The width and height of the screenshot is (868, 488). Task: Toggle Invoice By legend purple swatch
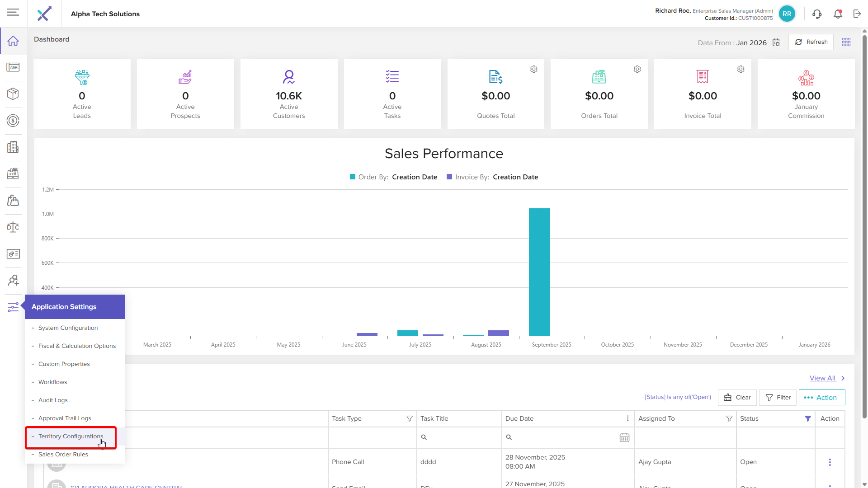click(x=449, y=177)
